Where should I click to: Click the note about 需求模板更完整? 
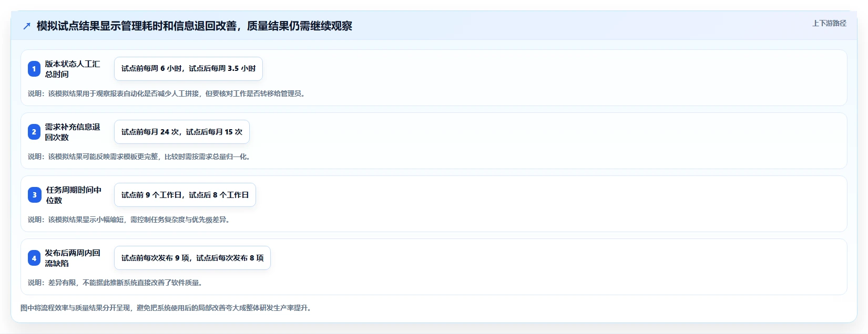[140, 156]
